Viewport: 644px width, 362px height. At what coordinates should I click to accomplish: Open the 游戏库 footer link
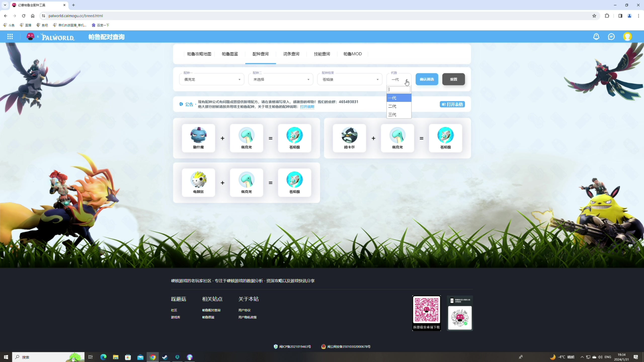(176, 317)
